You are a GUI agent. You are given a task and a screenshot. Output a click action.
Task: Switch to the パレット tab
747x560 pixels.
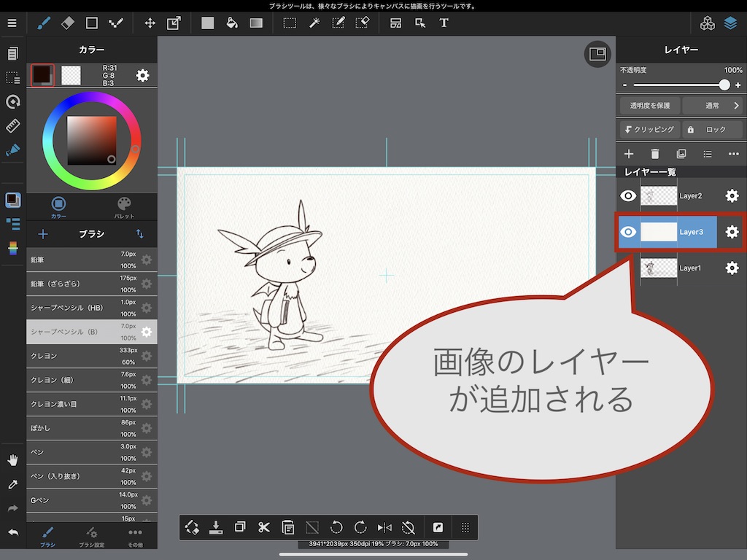point(124,206)
